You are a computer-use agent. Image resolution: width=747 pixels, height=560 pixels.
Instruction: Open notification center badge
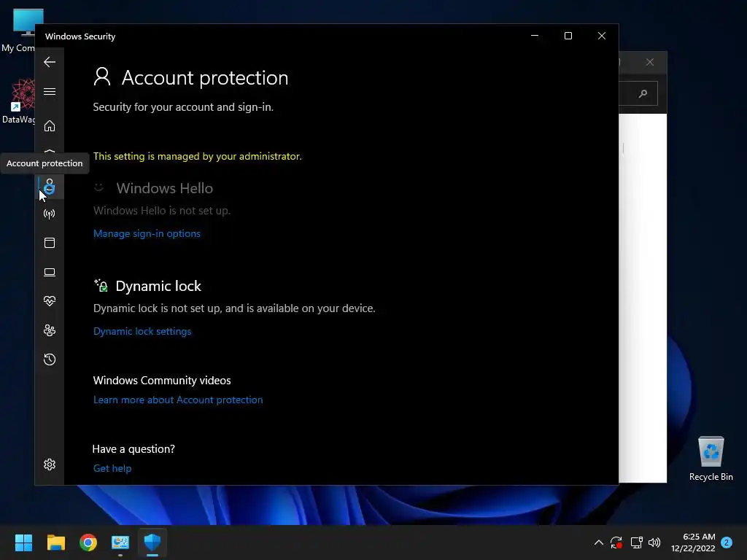tap(727, 542)
